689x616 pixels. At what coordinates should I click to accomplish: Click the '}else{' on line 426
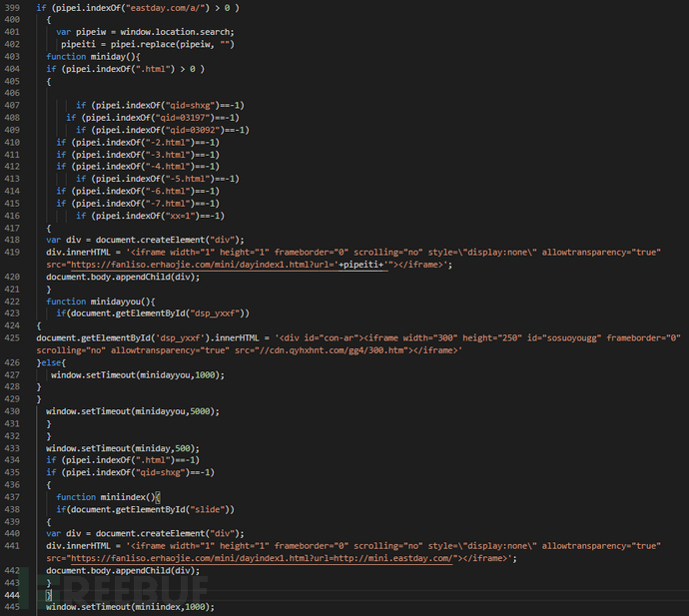tap(51, 363)
